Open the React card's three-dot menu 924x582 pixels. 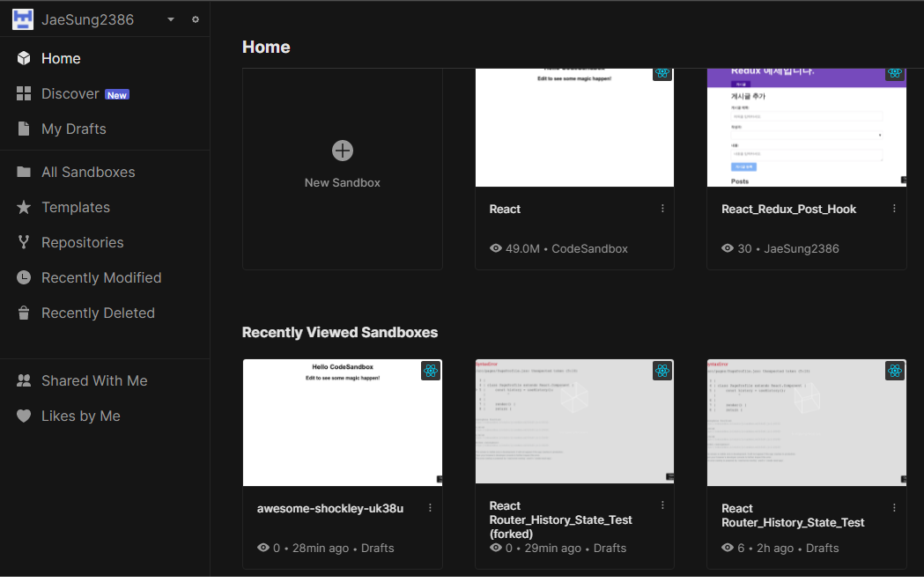click(662, 209)
